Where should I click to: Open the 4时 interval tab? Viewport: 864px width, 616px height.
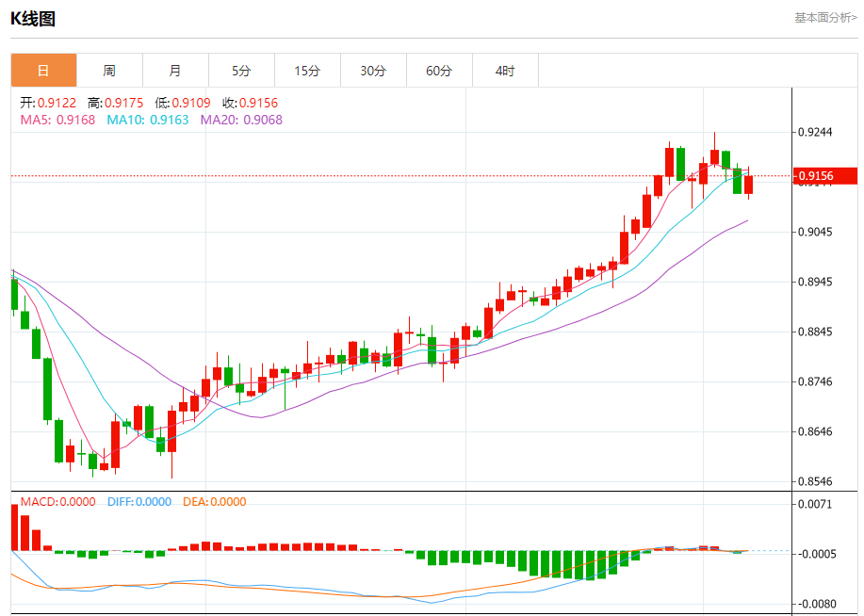click(505, 71)
